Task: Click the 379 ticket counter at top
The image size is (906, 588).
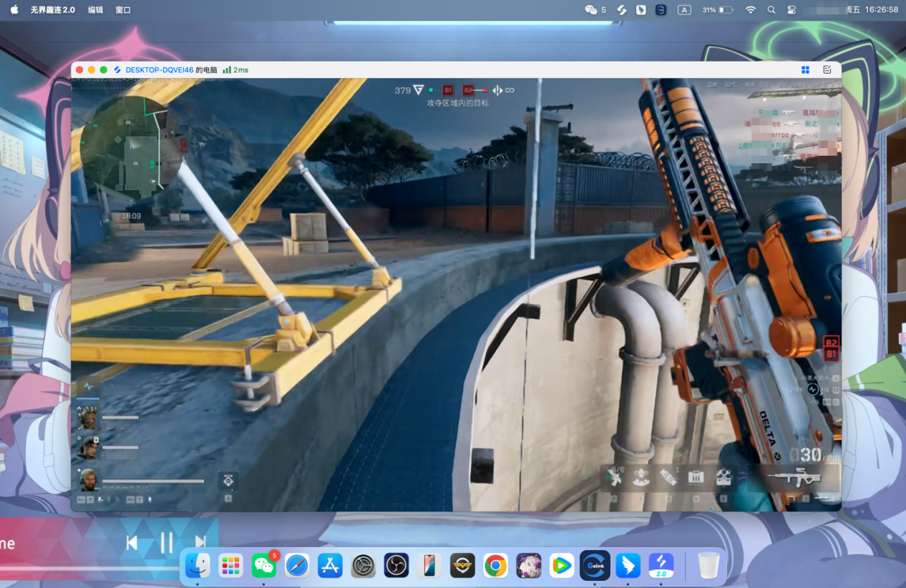Action: [x=403, y=90]
